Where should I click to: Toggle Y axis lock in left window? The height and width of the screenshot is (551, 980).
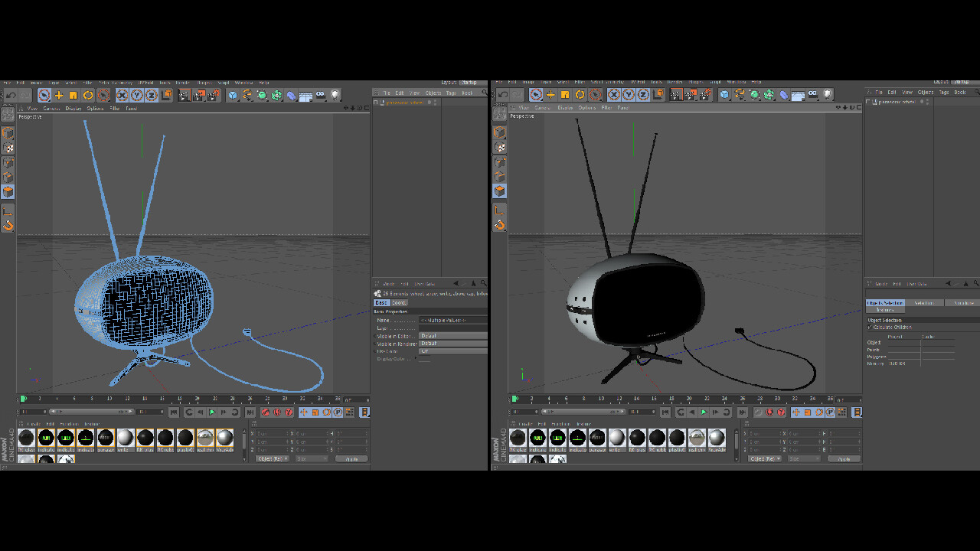tap(136, 95)
